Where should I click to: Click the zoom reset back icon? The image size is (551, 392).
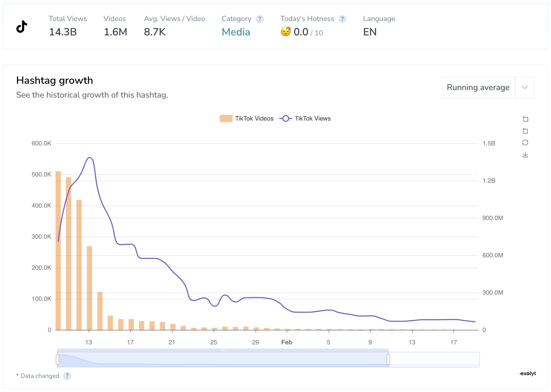pyautogui.click(x=525, y=131)
